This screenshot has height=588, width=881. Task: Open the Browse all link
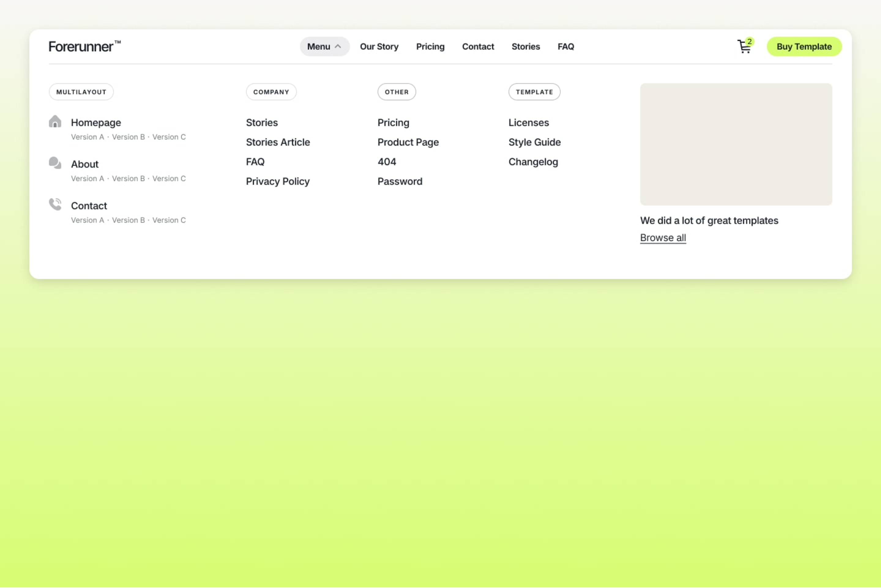[663, 237]
